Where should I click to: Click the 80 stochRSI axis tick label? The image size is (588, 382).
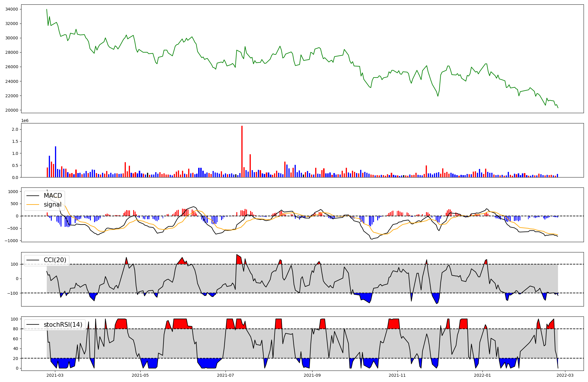point(16,329)
